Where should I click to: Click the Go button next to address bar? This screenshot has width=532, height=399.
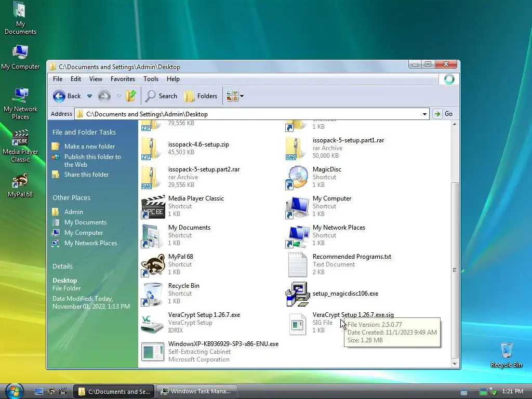click(443, 114)
